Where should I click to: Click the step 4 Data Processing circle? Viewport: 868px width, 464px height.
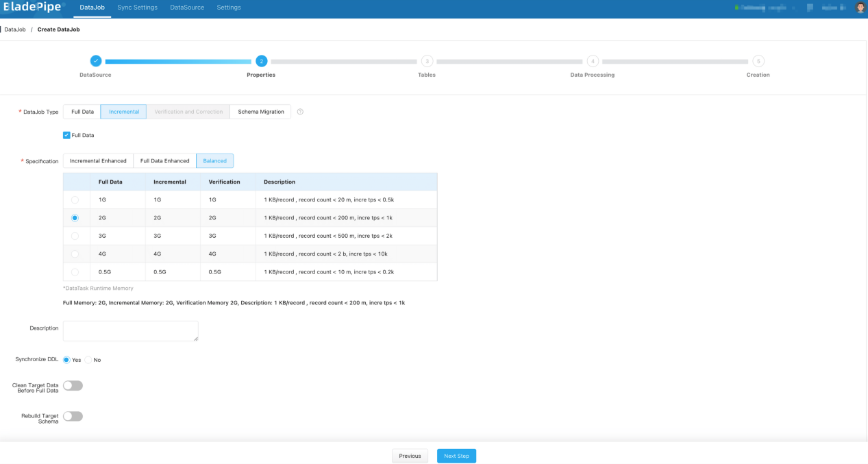coord(593,61)
